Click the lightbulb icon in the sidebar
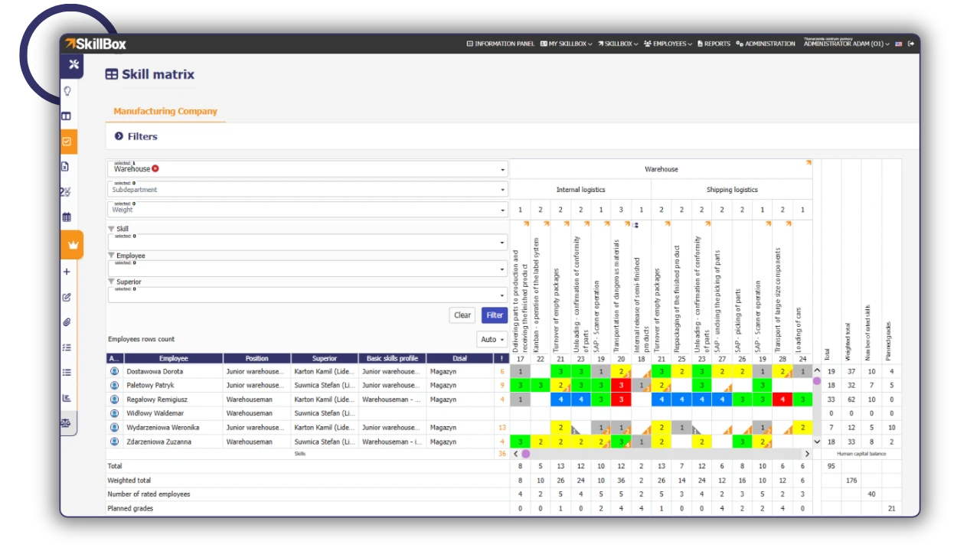The width and height of the screenshot is (980, 551). coord(67,91)
